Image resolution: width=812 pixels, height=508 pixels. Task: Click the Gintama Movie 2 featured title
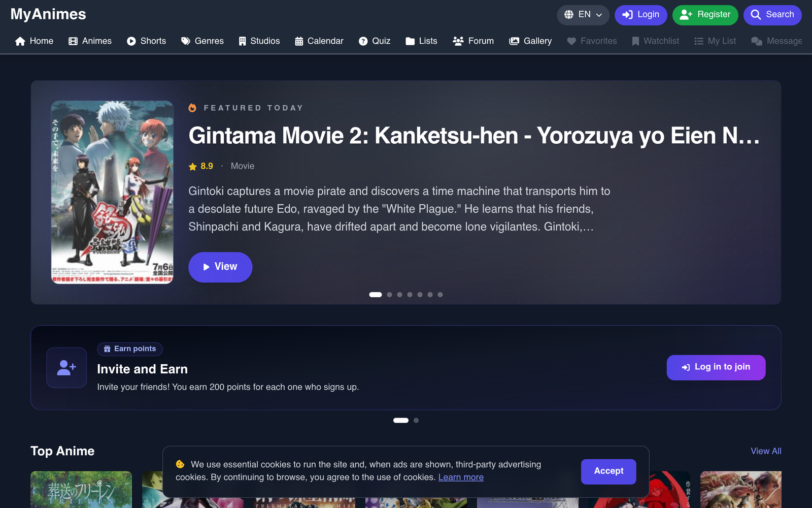tap(474, 136)
